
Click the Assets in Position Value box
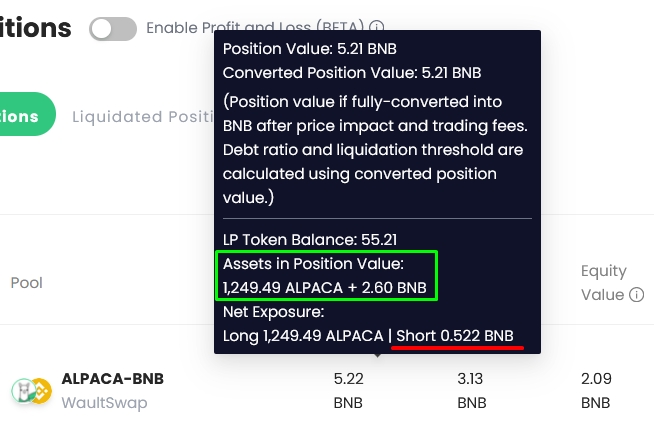tap(326, 277)
